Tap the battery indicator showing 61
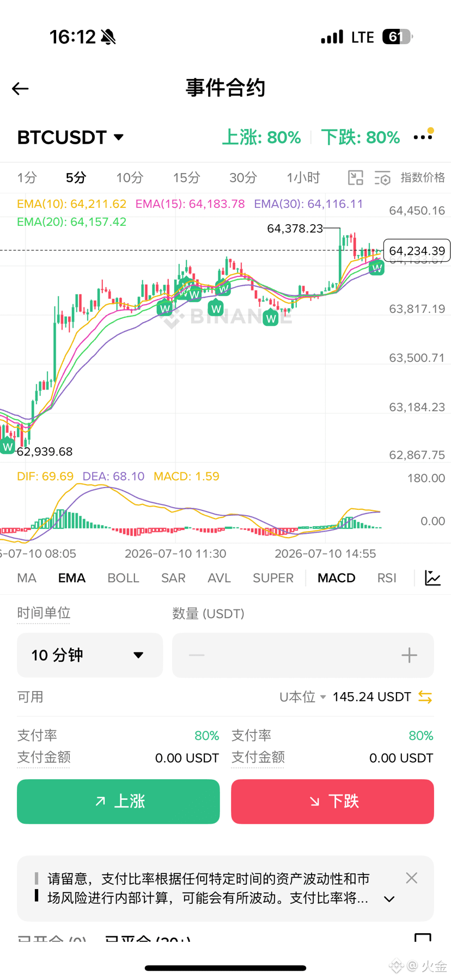Viewport: 451px width, 980px height. coord(397,36)
